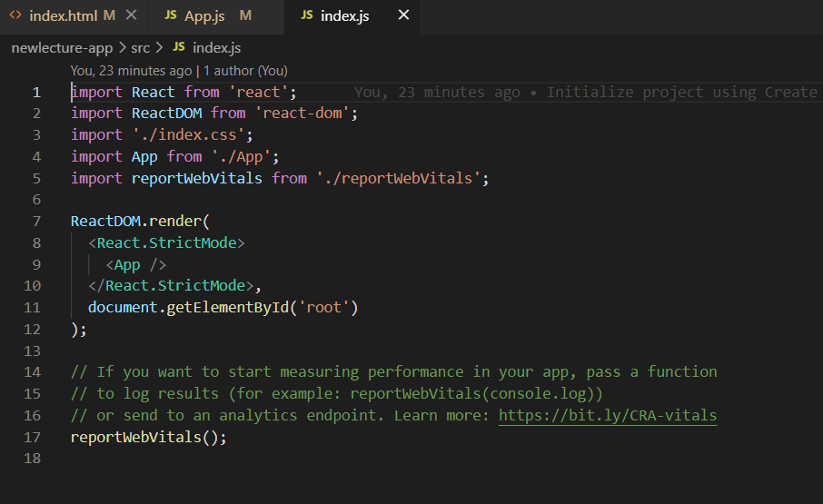Close the index.html tab

(x=131, y=15)
